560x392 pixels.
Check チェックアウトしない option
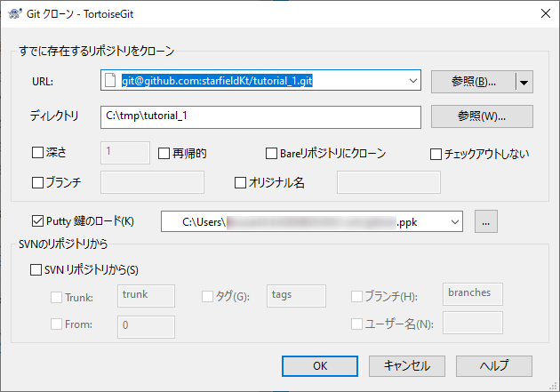click(x=436, y=155)
